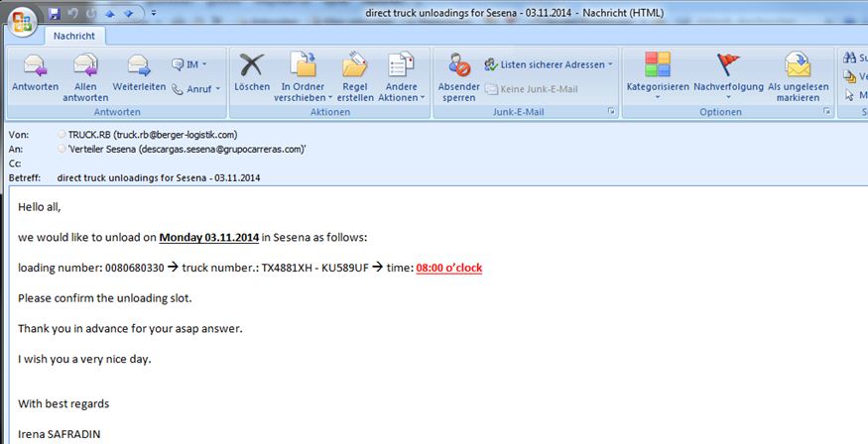Expand Junk-E-Mail group dialog launcher
The image size is (868, 444).
(611, 112)
